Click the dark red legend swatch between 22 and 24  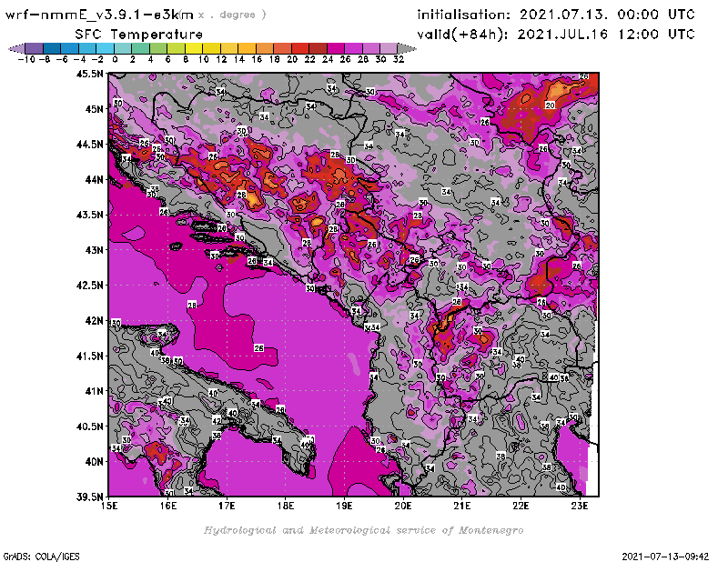pos(318,49)
